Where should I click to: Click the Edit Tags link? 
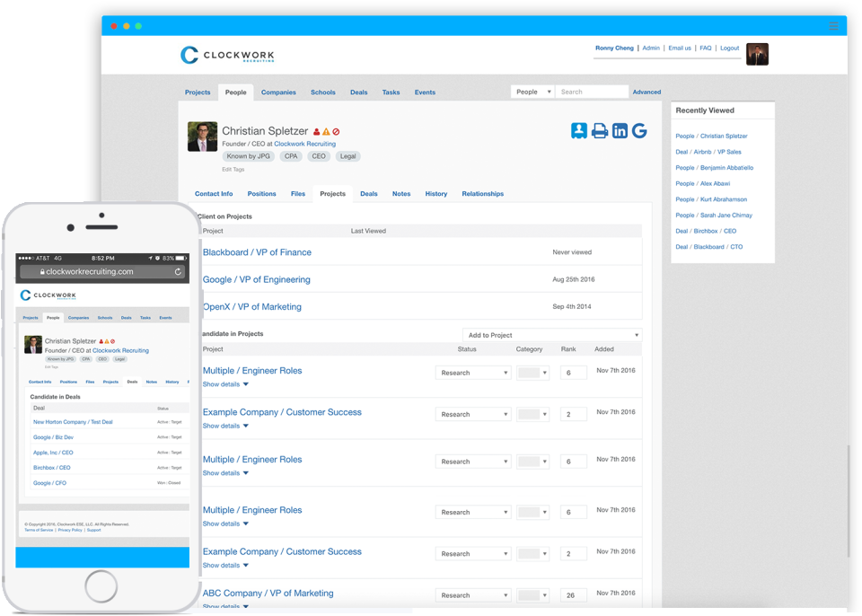(x=232, y=168)
